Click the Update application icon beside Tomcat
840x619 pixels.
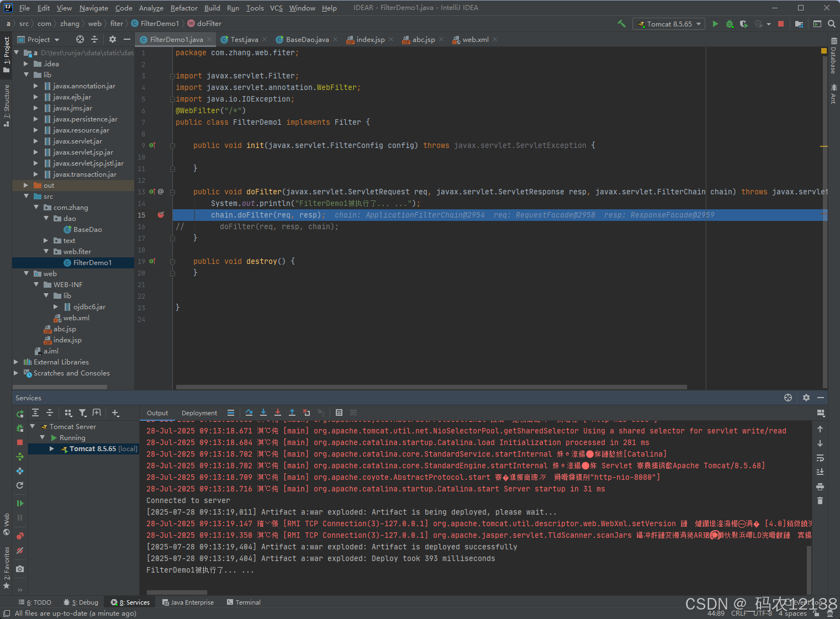pos(20,485)
